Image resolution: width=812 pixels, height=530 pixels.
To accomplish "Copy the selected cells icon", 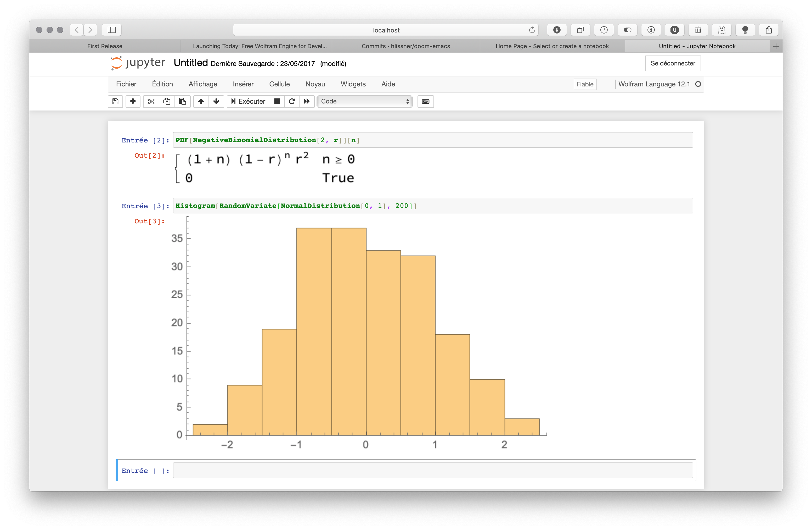I will (x=166, y=101).
